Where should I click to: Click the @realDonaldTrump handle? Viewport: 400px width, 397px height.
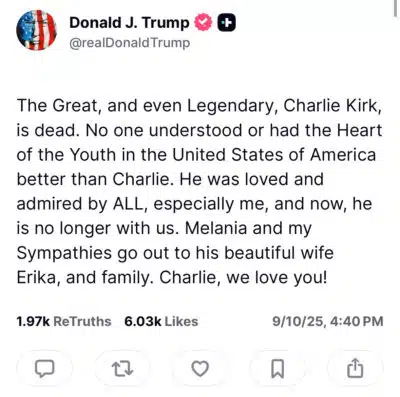[130, 43]
